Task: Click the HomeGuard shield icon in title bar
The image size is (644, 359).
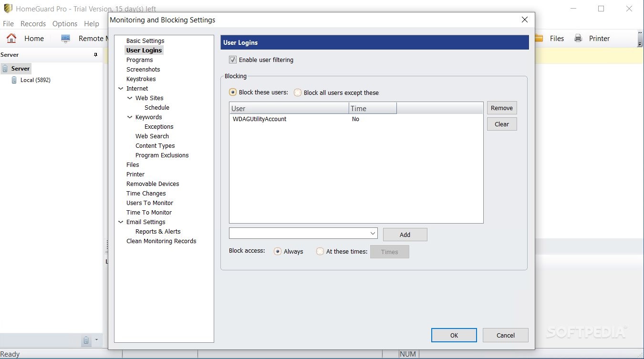Action: [x=8, y=9]
